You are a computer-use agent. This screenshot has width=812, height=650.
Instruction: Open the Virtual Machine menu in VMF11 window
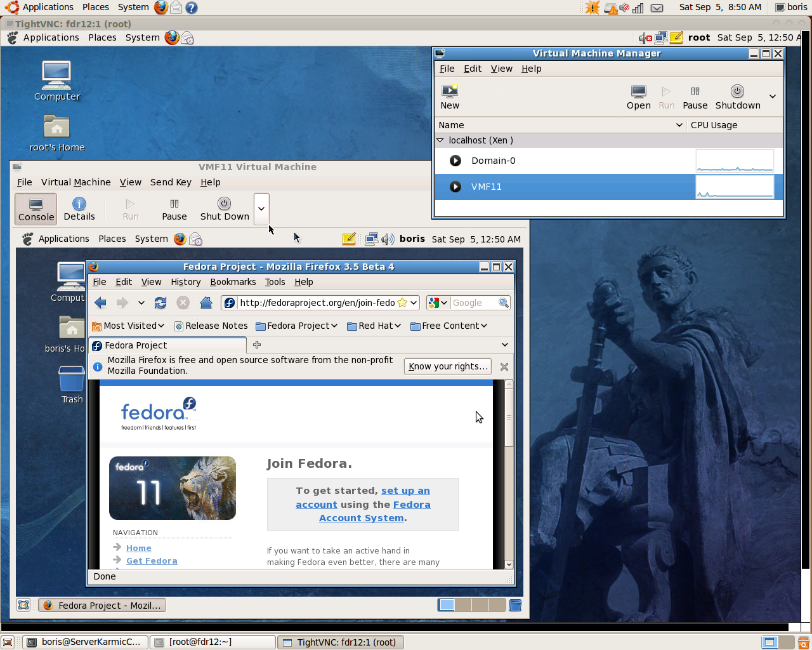[76, 182]
